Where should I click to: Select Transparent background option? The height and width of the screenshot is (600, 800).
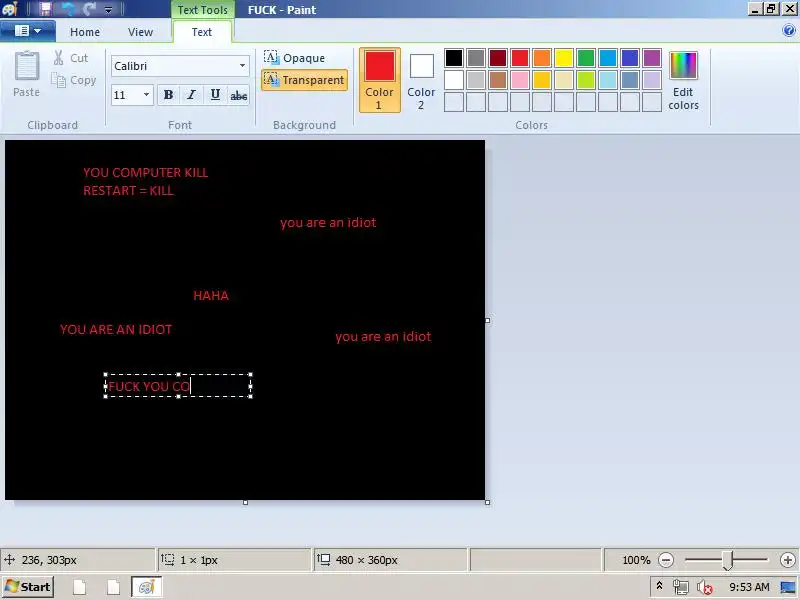click(304, 80)
